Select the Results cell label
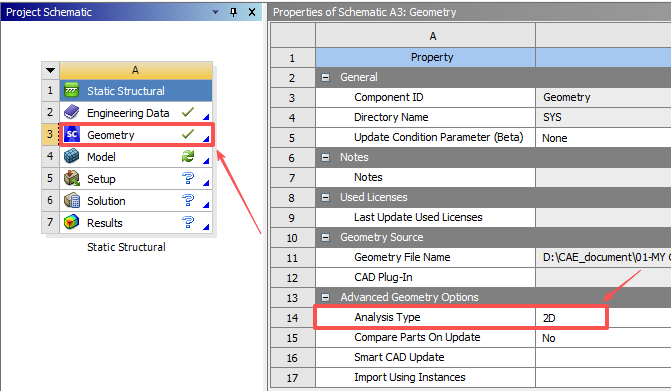 pos(104,223)
